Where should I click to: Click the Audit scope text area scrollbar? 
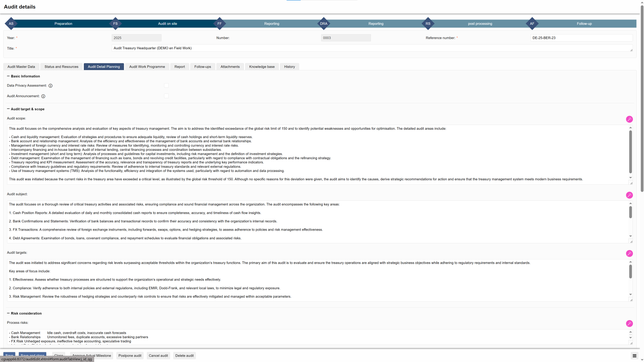(x=630, y=152)
